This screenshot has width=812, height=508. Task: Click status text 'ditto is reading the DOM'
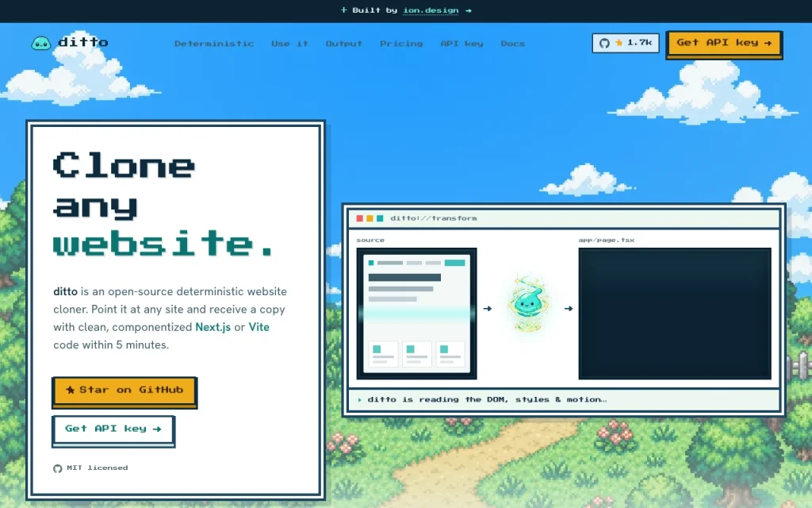[487, 400]
